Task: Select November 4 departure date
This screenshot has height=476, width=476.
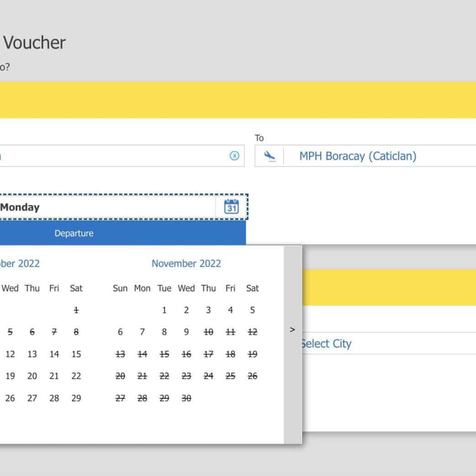Action: click(x=230, y=310)
